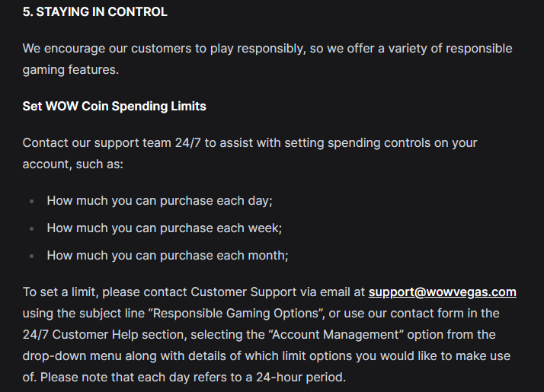
Task: Click the bullet dot before 'each week' item
Action: tap(32, 229)
